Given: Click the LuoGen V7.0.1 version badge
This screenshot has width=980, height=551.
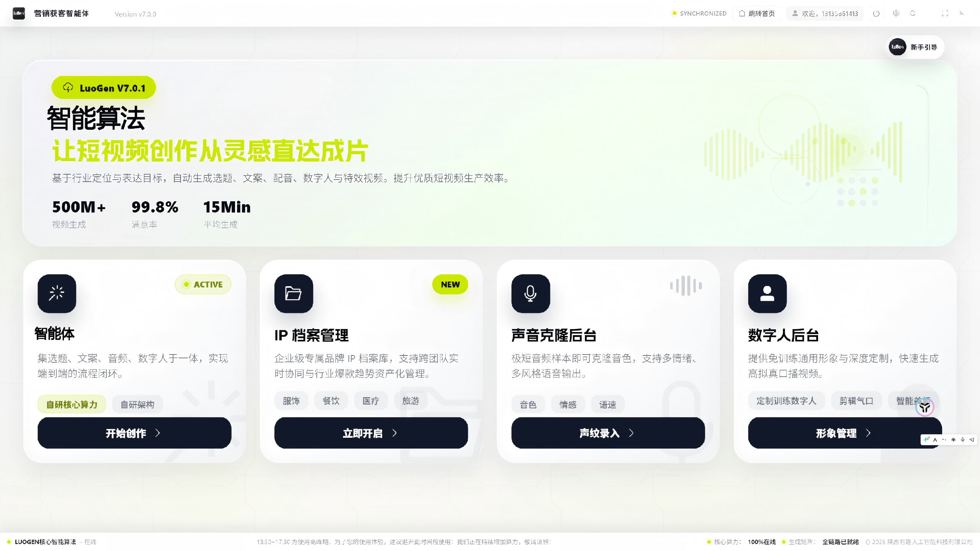Looking at the screenshot, I should pyautogui.click(x=104, y=88).
